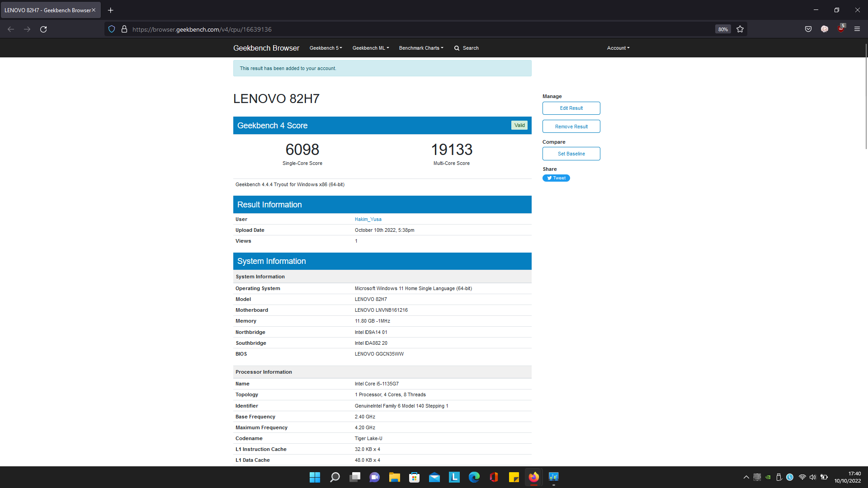Open the uBlock extension icon with badge 5

tap(841, 28)
